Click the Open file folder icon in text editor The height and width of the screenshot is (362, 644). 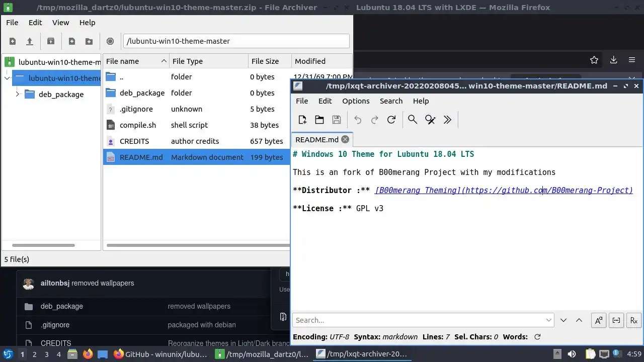pyautogui.click(x=319, y=120)
